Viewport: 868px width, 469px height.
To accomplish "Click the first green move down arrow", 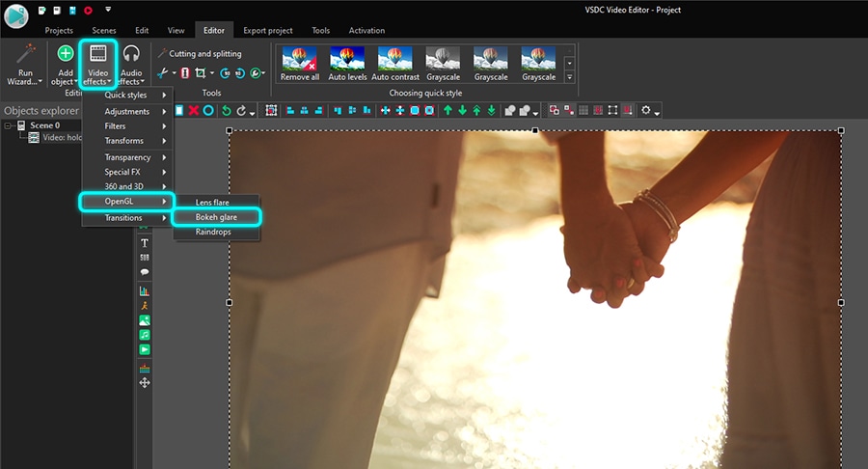I will tap(462, 110).
